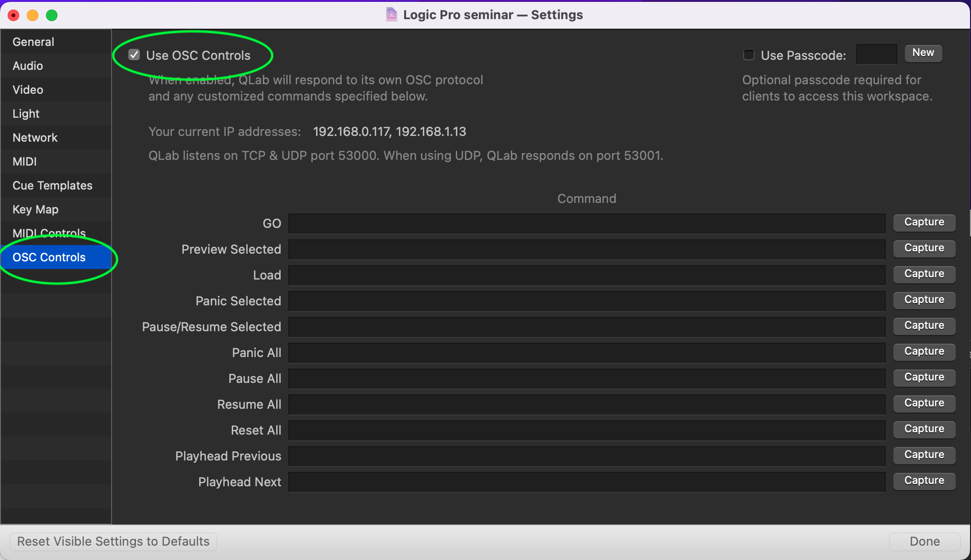Open the General settings tab
Screen dimensions: 971x560
click(x=34, y=42)
